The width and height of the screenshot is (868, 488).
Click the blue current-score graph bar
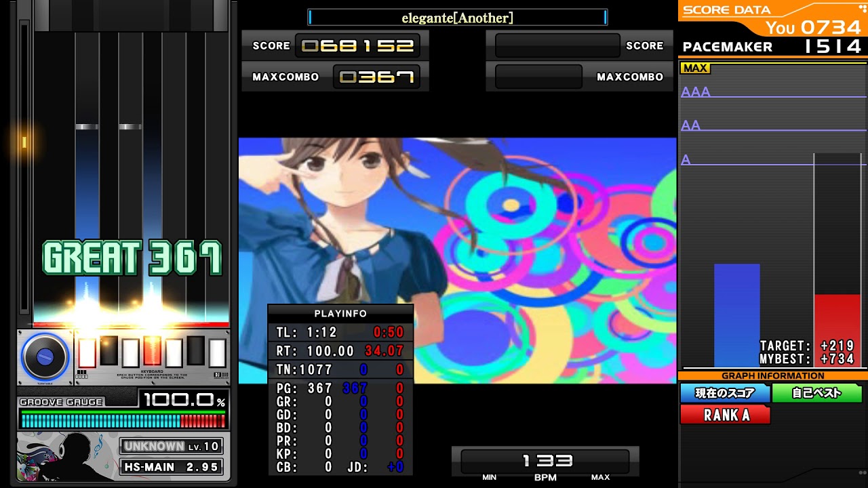(736, 316)
